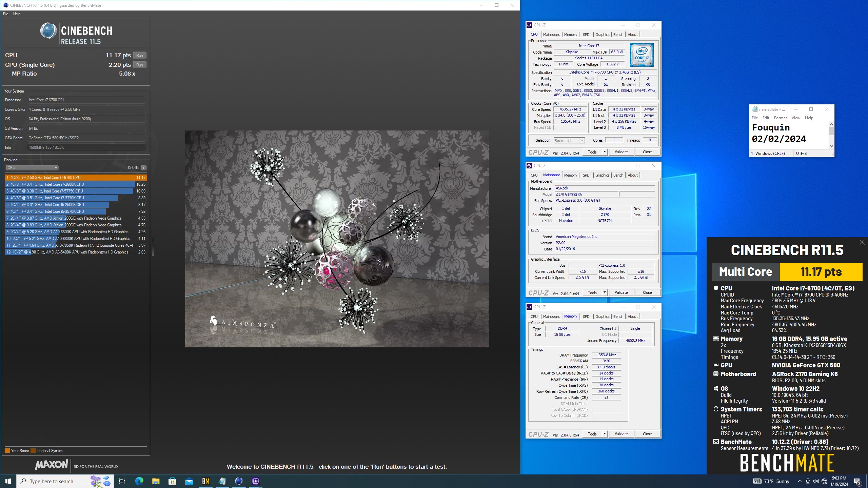
Task: Click the rendered Cinebench scene image
Action: coord(337,239)
